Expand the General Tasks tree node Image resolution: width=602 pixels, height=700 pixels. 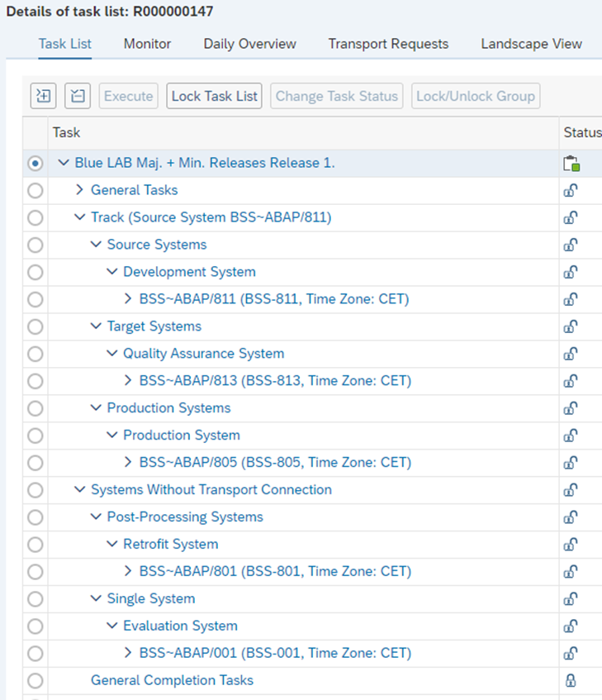click(x=79, y=190)
